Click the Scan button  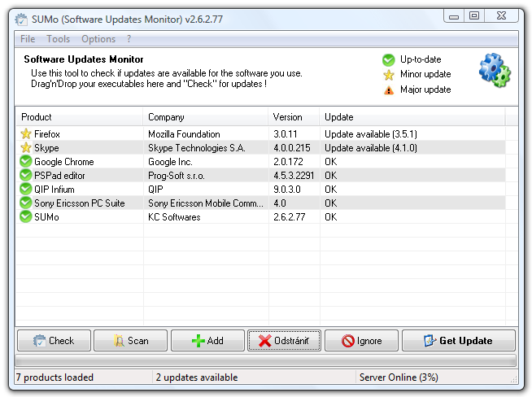tap(131, 340)
